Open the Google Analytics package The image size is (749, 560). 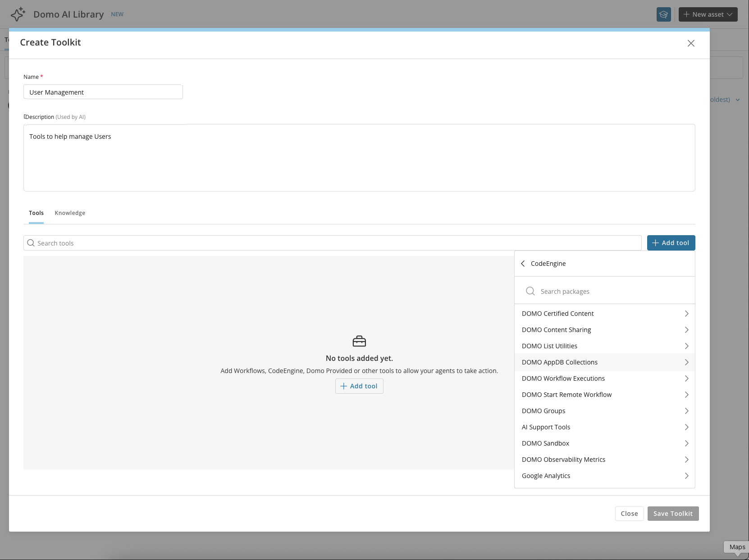click(605, 476)
